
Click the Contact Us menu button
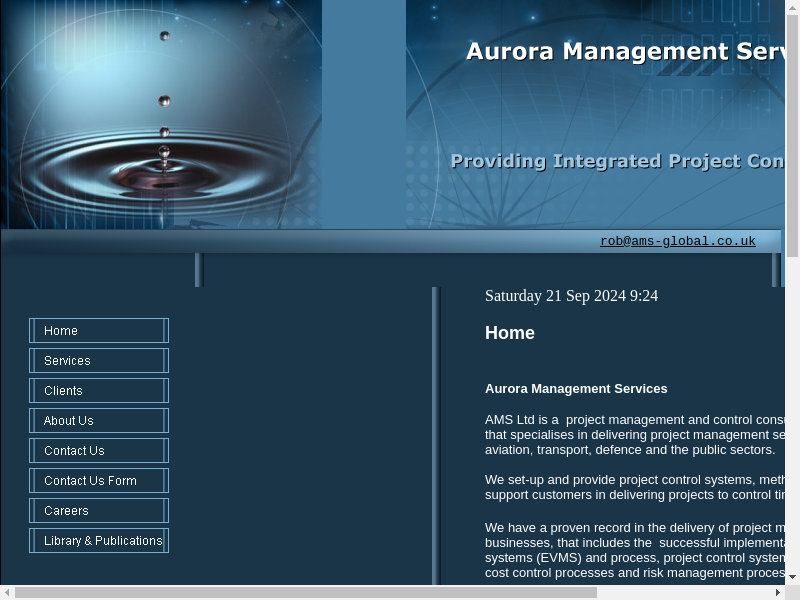click(x=99, y=451)
